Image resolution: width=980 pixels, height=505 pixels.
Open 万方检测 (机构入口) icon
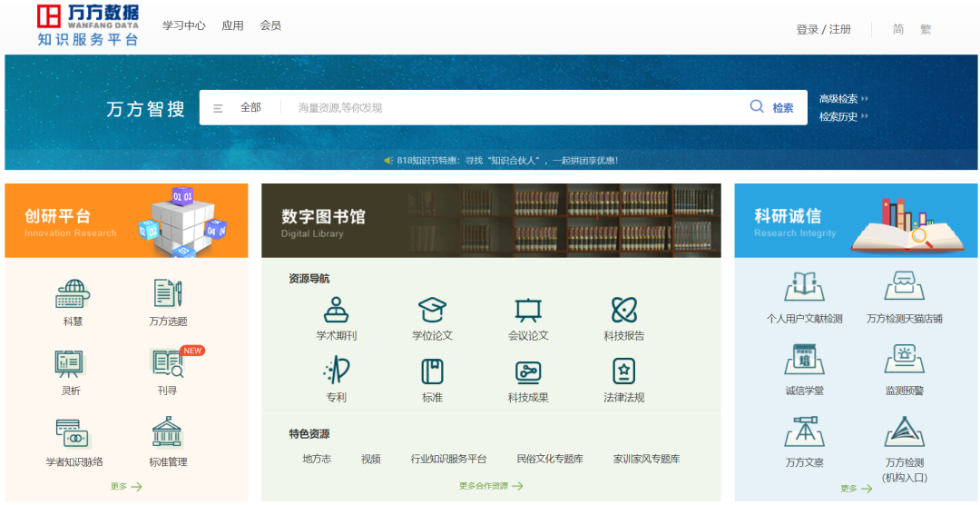coord(905,431)
